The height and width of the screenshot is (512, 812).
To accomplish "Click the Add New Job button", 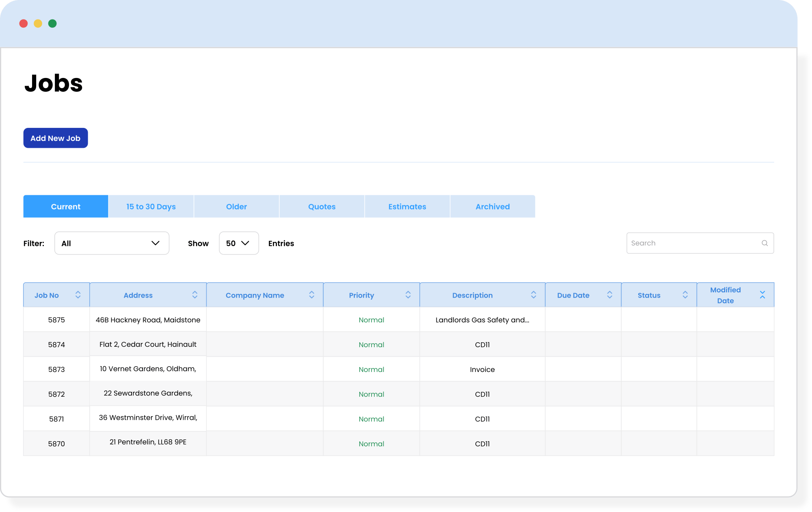I will tap(56, 138).
